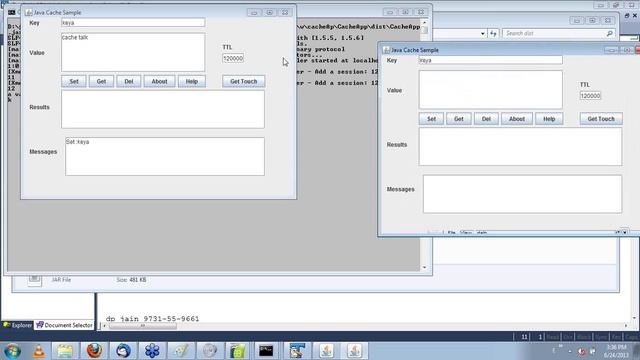Viewport: 640px width, 360px height.
Task: Click Set button in left Java Cache Sample window
Action: pos(74,81)
